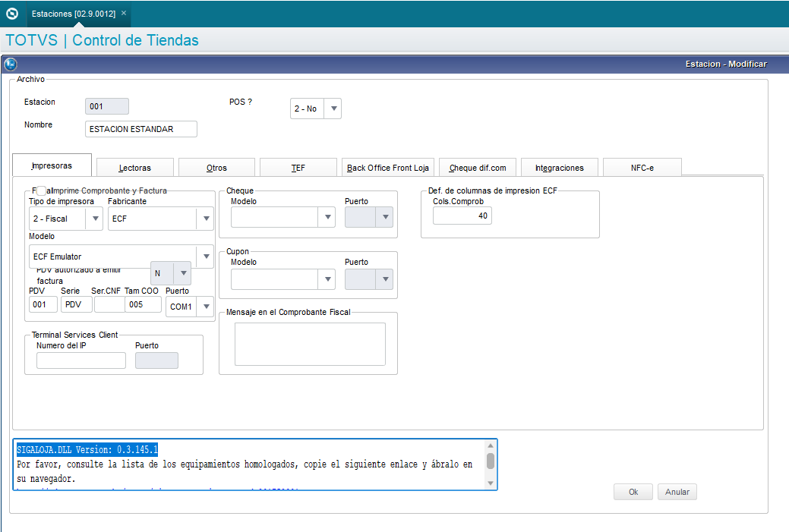Switch to the Lectoras tab
This screenshot has height=532, width=789.
(x=135, y=168)
